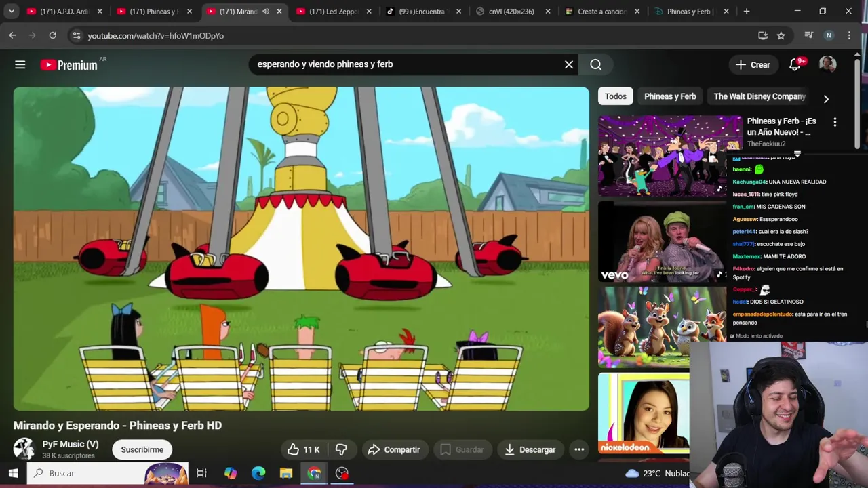Image resolution: width=868 pixels, height=488 pixels.
Task: Launch Copilot from the taskbar
Action: tap(231, 473)
